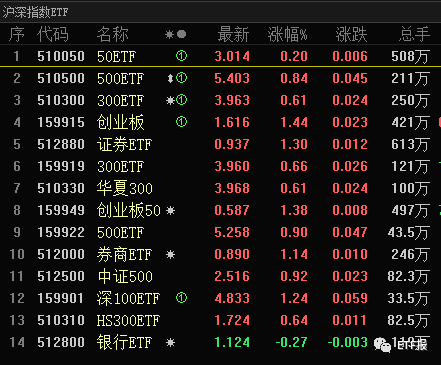Sort by the 名称 column header
Image resolution: width=441 pixels, height=365 pixels.
pyautogui.click(x=113, y=34)
